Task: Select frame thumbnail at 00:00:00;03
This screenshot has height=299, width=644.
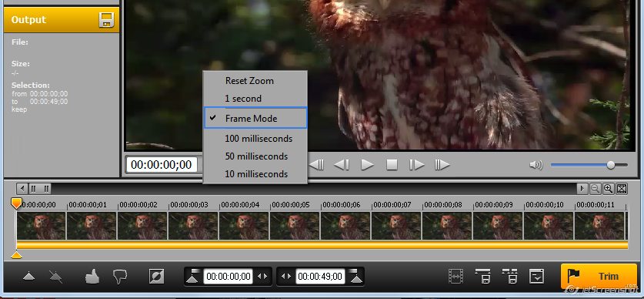Action: [x=193, y=225]
